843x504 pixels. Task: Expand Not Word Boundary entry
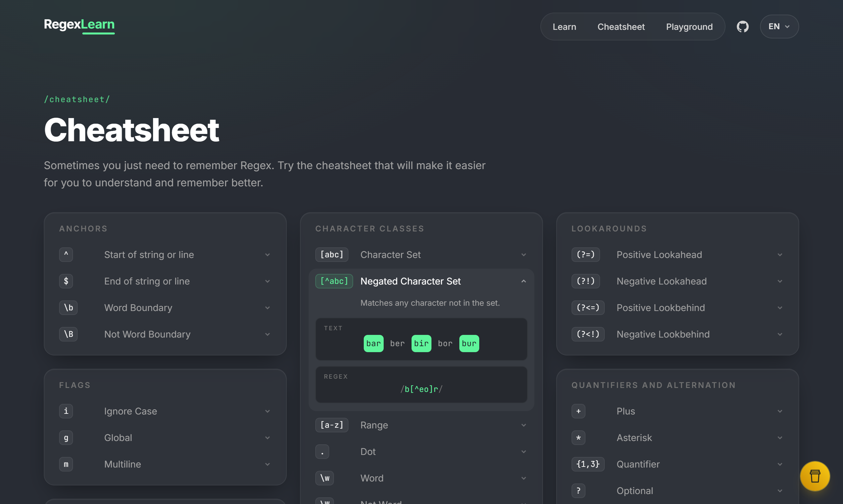pos(165,334)
